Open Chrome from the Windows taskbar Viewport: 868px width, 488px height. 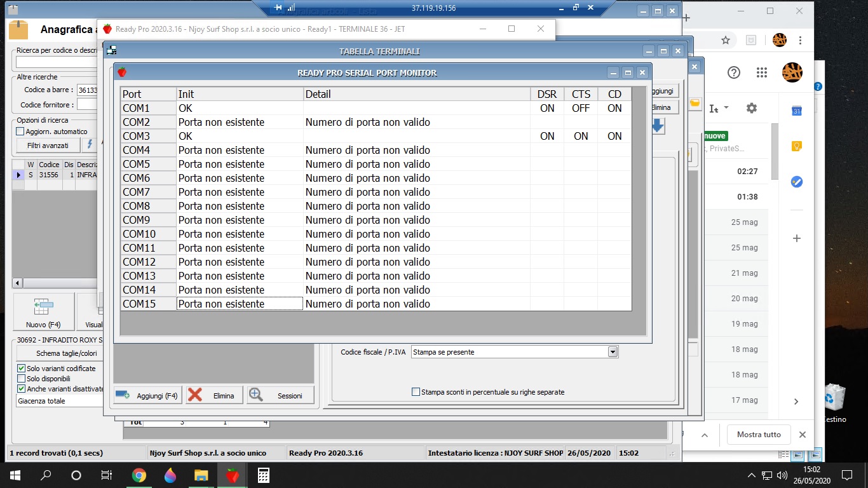click(139, 475)
